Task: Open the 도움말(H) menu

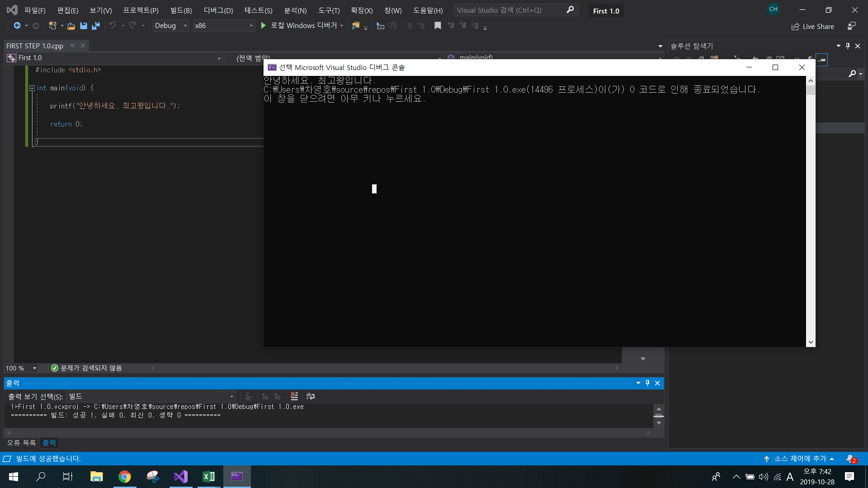Action: (428, 10)
